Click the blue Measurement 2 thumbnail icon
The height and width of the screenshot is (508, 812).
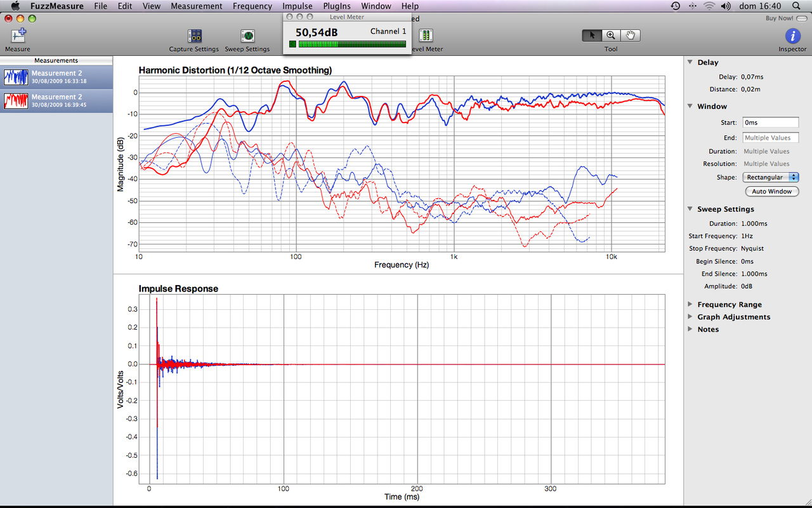click(16, 77)
